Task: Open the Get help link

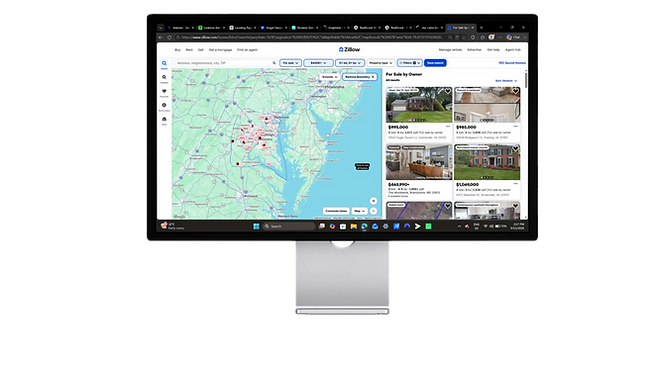Action: point(493,50)
